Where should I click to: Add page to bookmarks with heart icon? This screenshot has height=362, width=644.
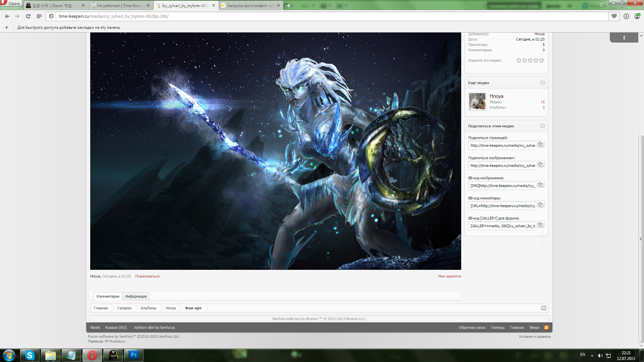click(614, 16)
